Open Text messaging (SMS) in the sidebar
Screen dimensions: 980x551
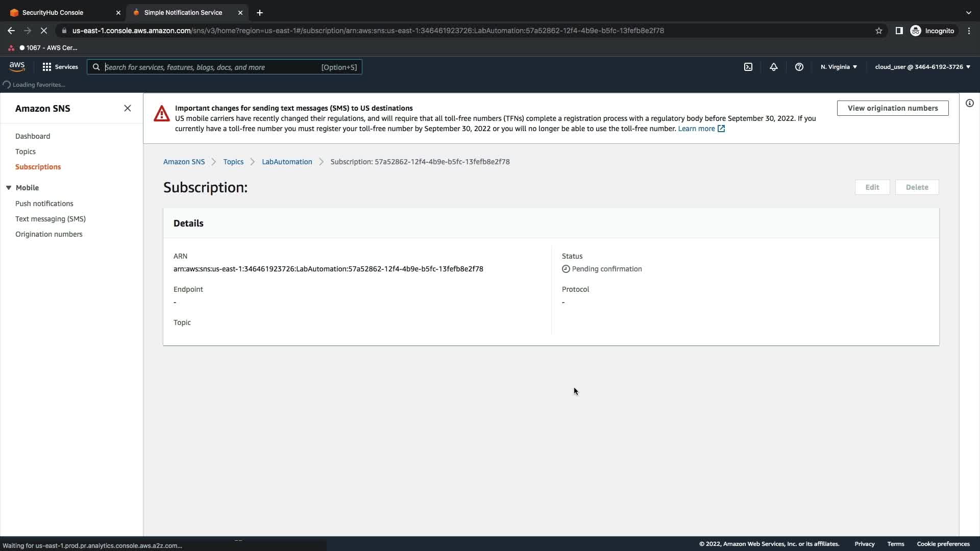tap(51, 219)
